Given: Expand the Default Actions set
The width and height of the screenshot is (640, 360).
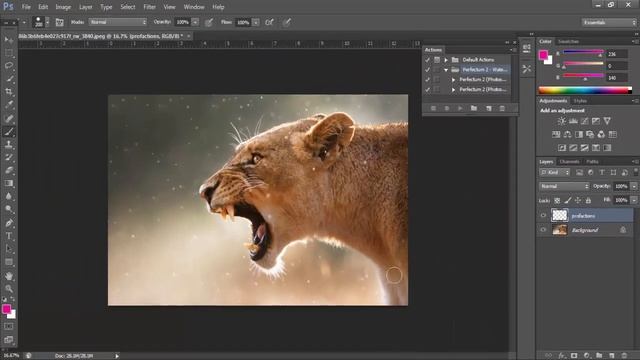Looking at the screenshot, I should tap(446, 60).
